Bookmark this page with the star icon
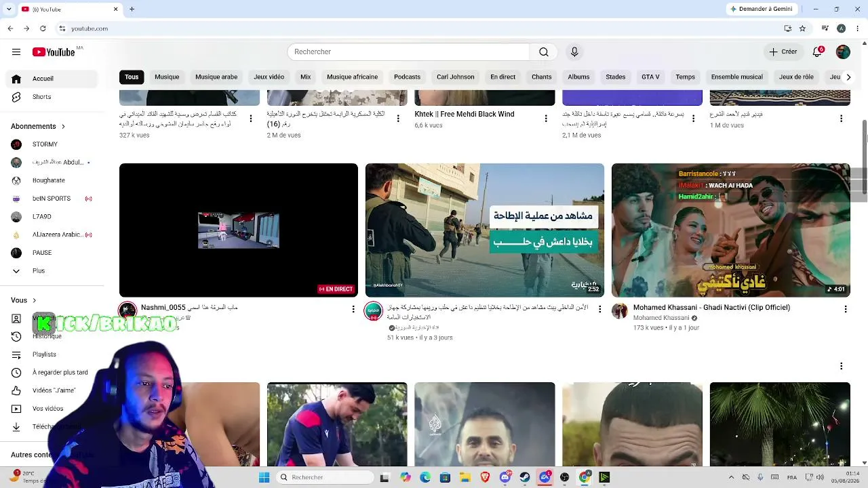This screenshot has height=488, width=868. tap(802, 28)
